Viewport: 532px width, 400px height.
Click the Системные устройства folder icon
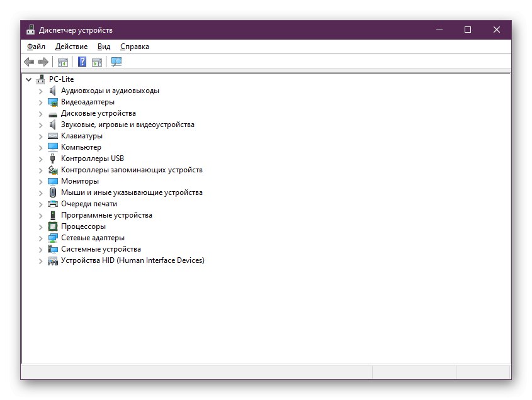point(53,249)
